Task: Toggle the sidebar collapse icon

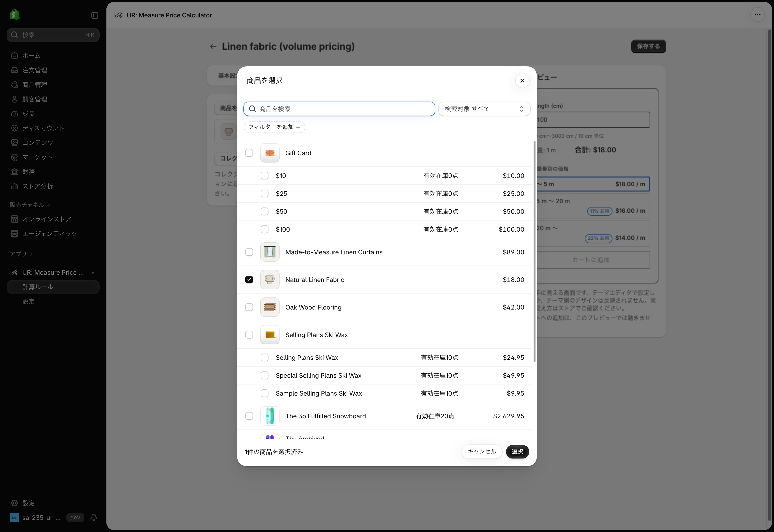Action: [95, 15]
